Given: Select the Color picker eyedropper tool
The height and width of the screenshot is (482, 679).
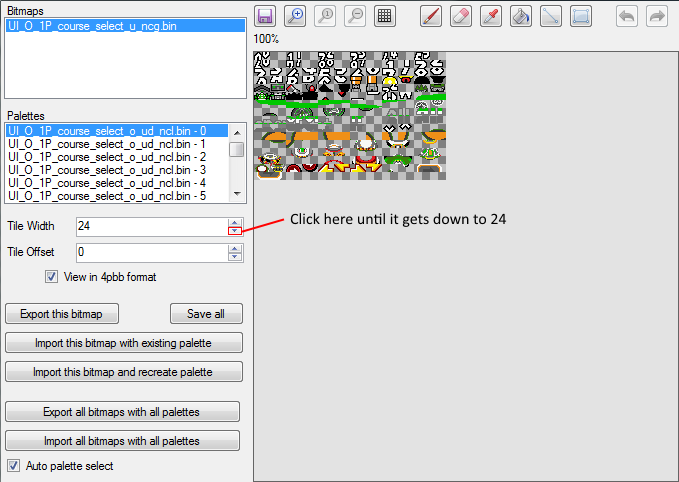Looking at the screenshot, I should [x=491, y=16].
